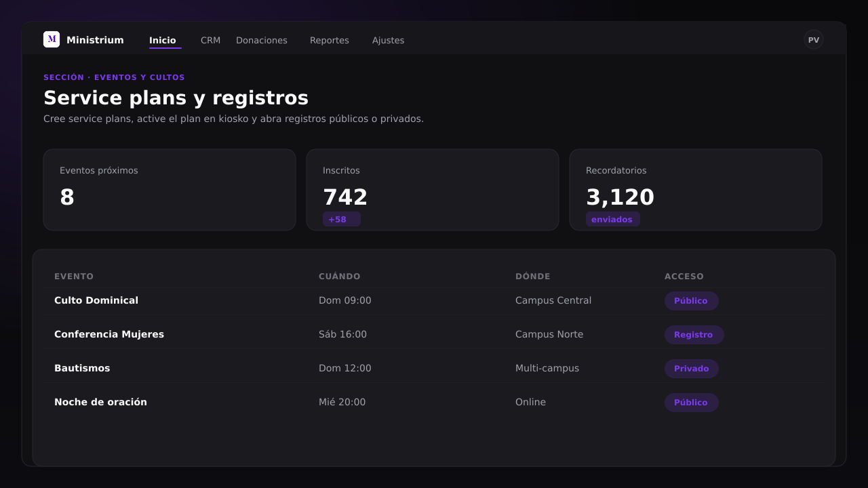Click the Mié 20:00 time cell
The height and width of the screenshot is (488, 868).
coord(342,402)
